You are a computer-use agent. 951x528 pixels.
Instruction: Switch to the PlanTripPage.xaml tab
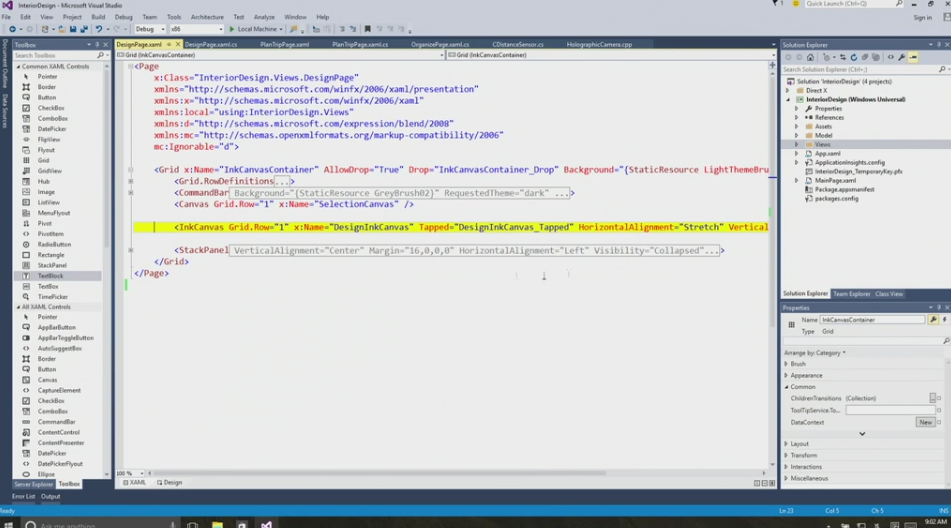pyautogui.click(x=284, y=44)
